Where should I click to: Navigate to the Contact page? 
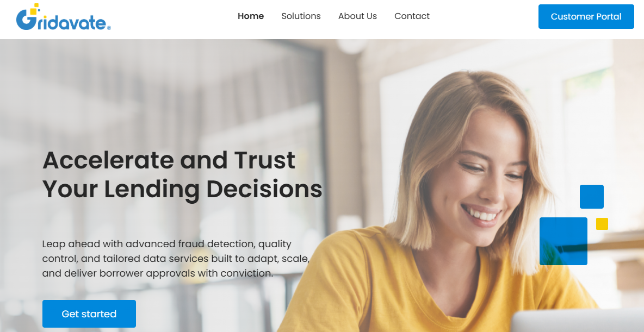(412, 16)
